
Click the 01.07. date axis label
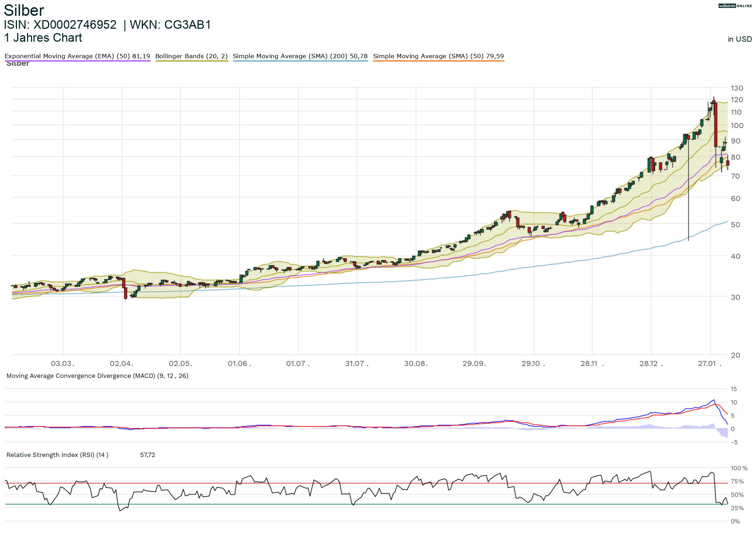[298, 363]
